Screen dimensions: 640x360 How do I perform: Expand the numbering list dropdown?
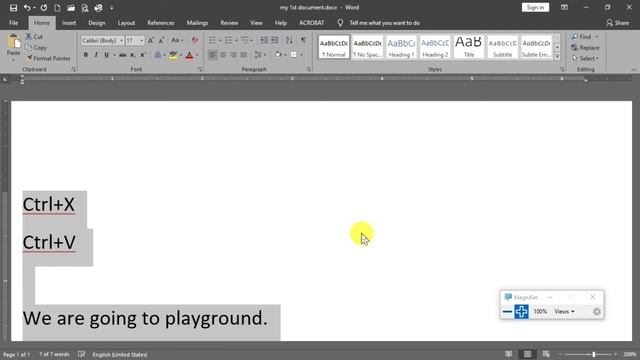coord(236,40)
